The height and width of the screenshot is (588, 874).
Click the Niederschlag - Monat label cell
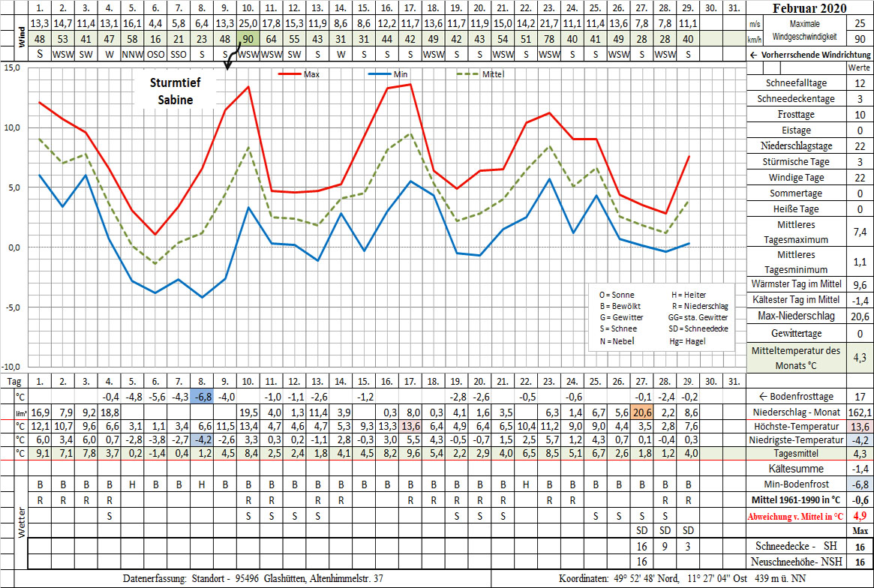795,412
